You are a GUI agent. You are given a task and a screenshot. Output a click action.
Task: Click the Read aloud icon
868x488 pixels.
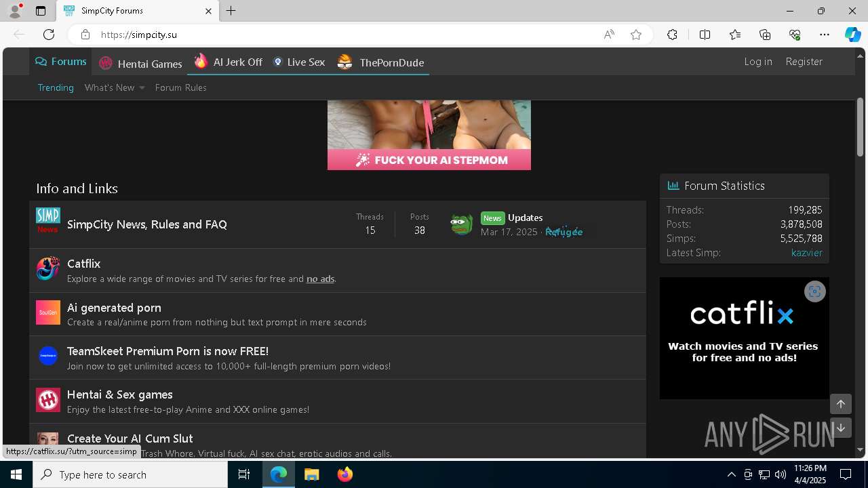(x=609, y=35)
